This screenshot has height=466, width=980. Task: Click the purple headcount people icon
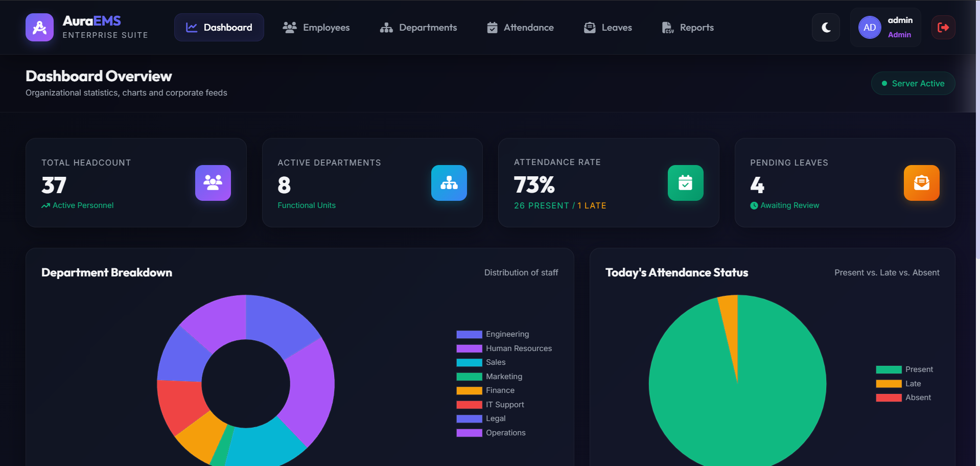(213, 183)
